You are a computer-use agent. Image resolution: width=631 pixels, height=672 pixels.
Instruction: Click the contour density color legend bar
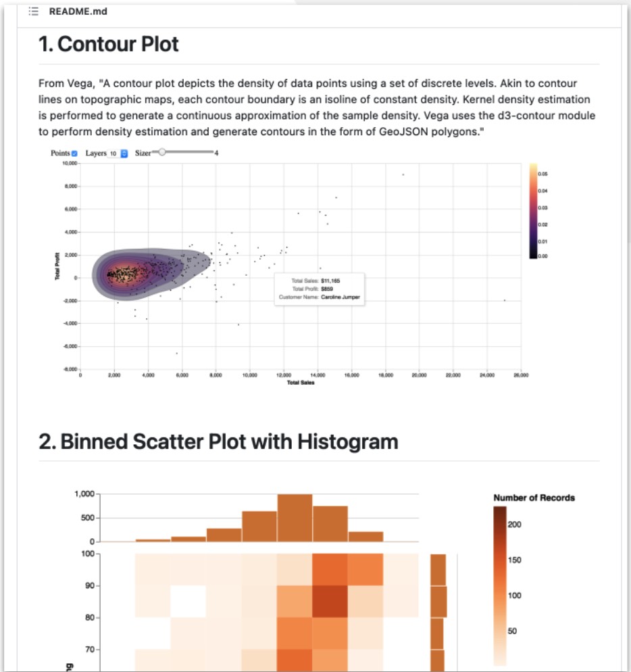533,211
